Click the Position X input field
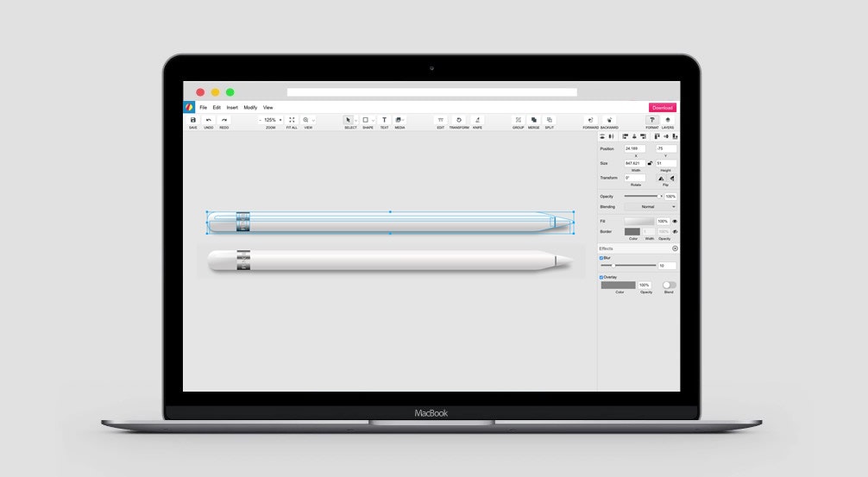Screen dimensions: 868x477 point(635,148)
